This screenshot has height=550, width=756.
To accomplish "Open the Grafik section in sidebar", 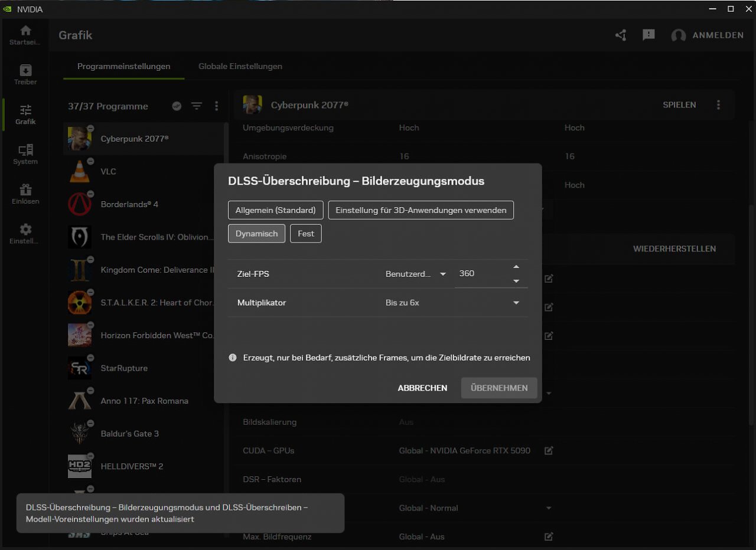I will point(25,114).
